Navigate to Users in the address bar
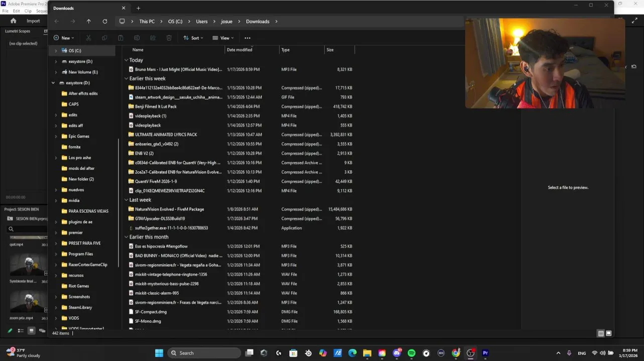This screenshot has width=644, height=361. point(202,22)
